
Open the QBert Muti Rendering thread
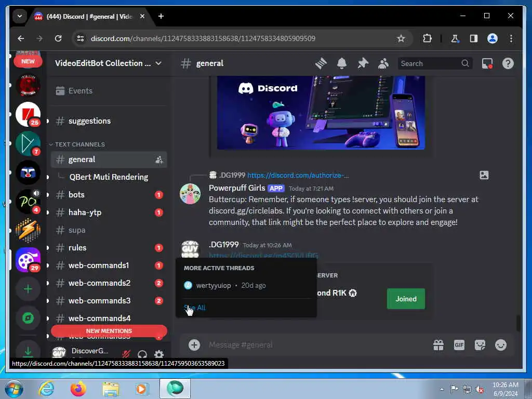[109, 177]
